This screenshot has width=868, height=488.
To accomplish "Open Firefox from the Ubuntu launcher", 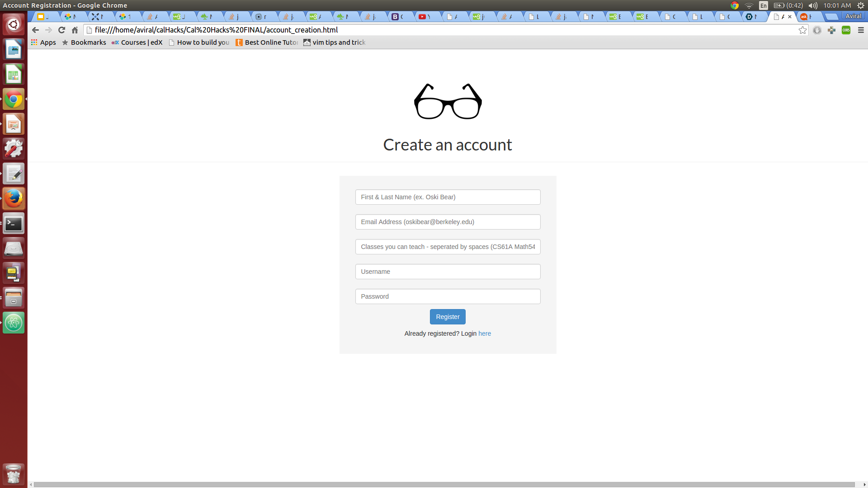I will tap(14, 198).
